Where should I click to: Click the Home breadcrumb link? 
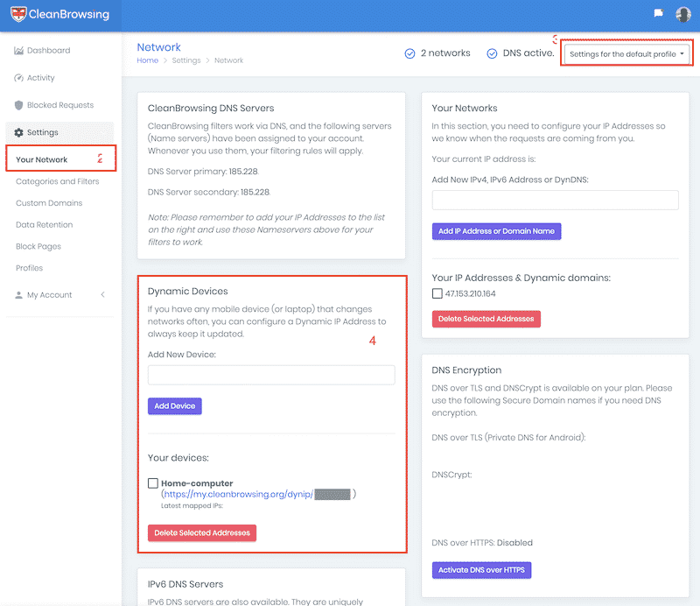click(148, 60)
